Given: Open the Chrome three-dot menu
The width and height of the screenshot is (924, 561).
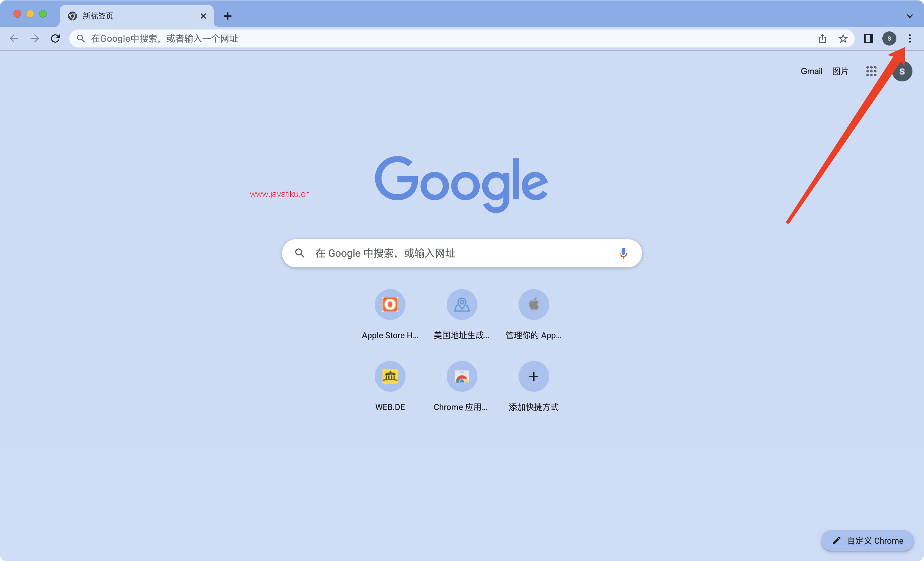Looking at the screenshot, I should point(909,38).
